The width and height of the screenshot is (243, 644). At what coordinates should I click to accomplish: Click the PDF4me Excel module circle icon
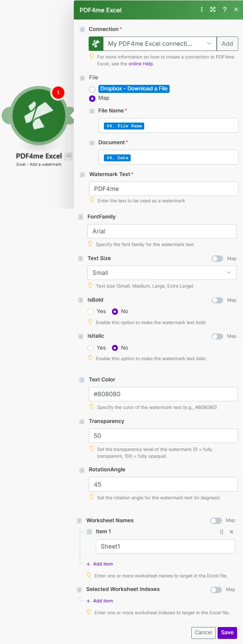pyautogui.click(x=39, y=114)
